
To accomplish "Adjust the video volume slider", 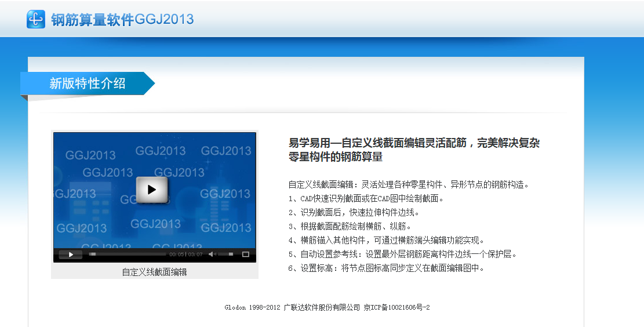I will coord(226,255).
